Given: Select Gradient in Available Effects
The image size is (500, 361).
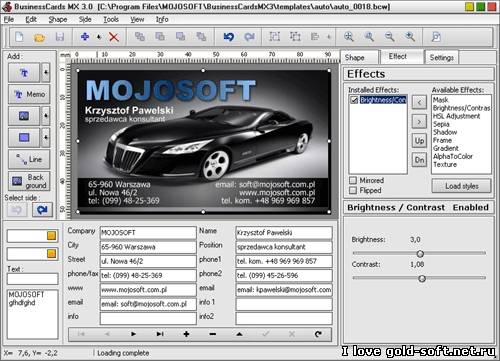Looking at the screenshot, I should [446, 148].
